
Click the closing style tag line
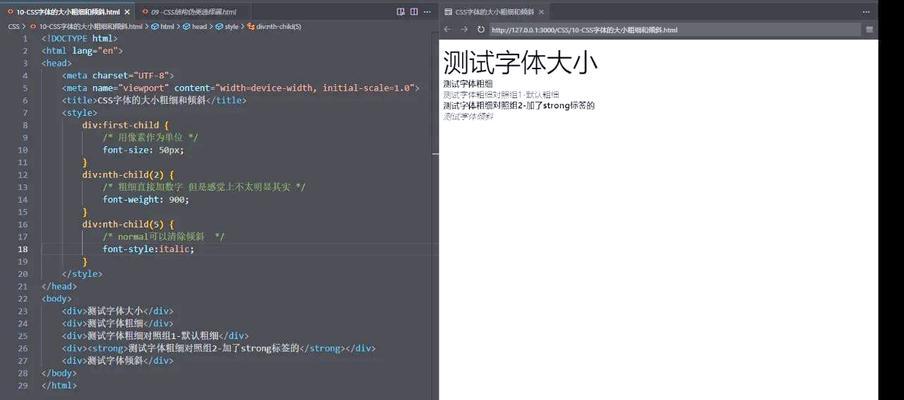coord(82,274)
